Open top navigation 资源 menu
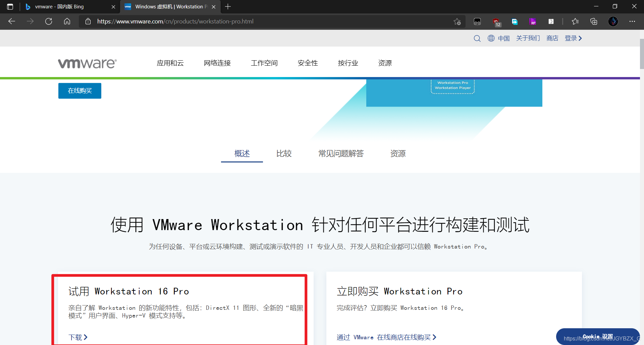Viewport: 644px width, 345px height. click(385, 63)
